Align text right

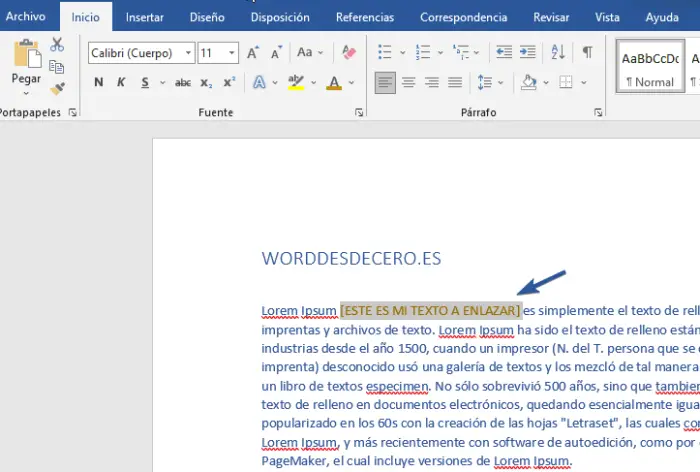432,83
